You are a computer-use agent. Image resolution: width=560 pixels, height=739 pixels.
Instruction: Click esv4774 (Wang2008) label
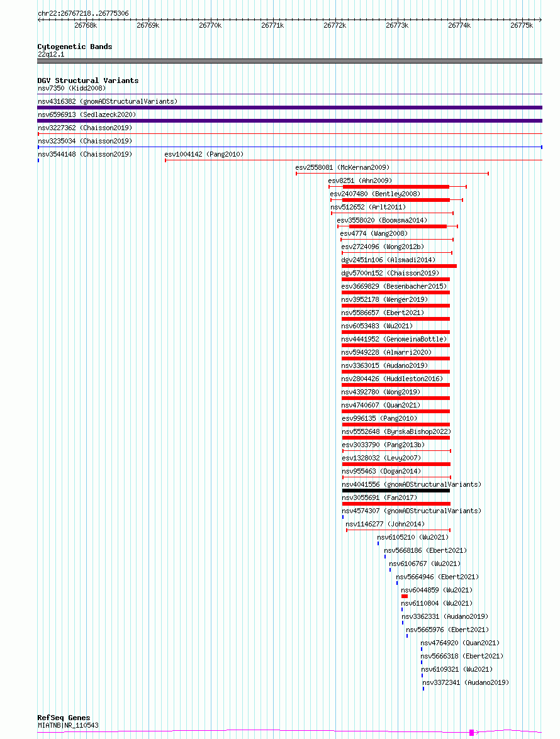[x=374, y=233]
